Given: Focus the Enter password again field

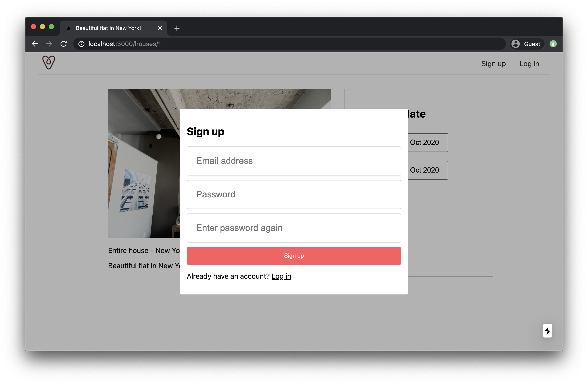Looking at the screenshot, I should 294,228.
